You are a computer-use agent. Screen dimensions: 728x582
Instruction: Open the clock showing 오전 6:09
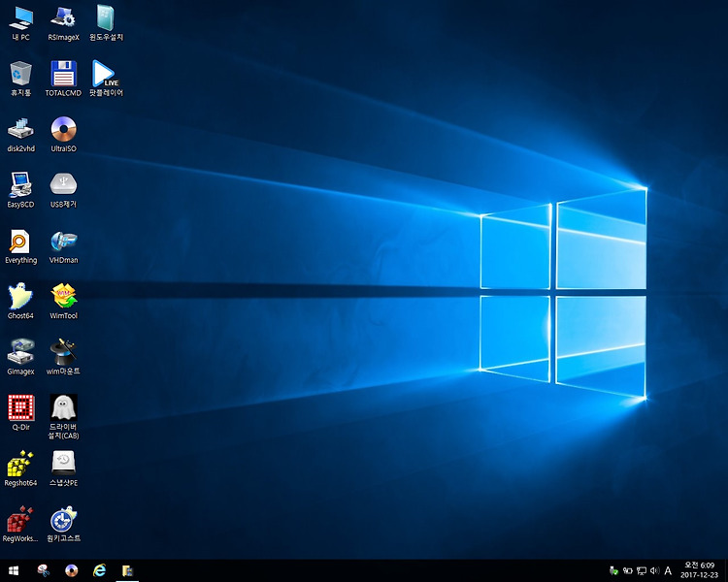700,570
